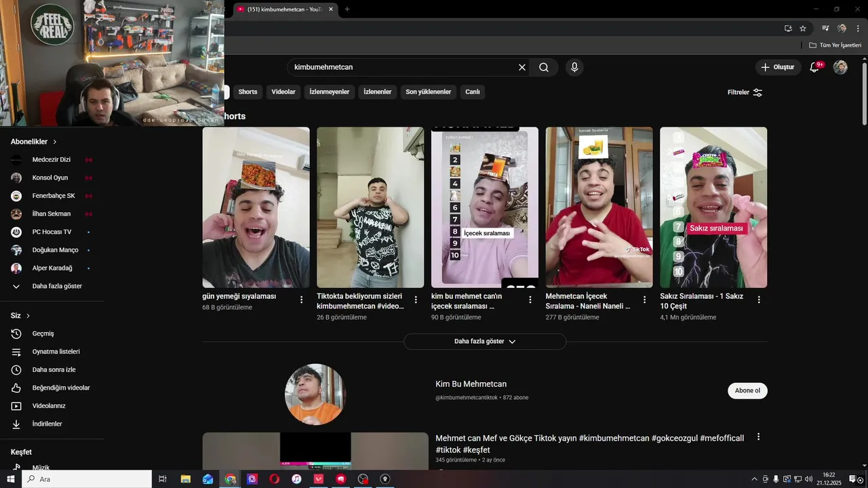Open the Chrome profile avatar

click(x=842, y=28)
